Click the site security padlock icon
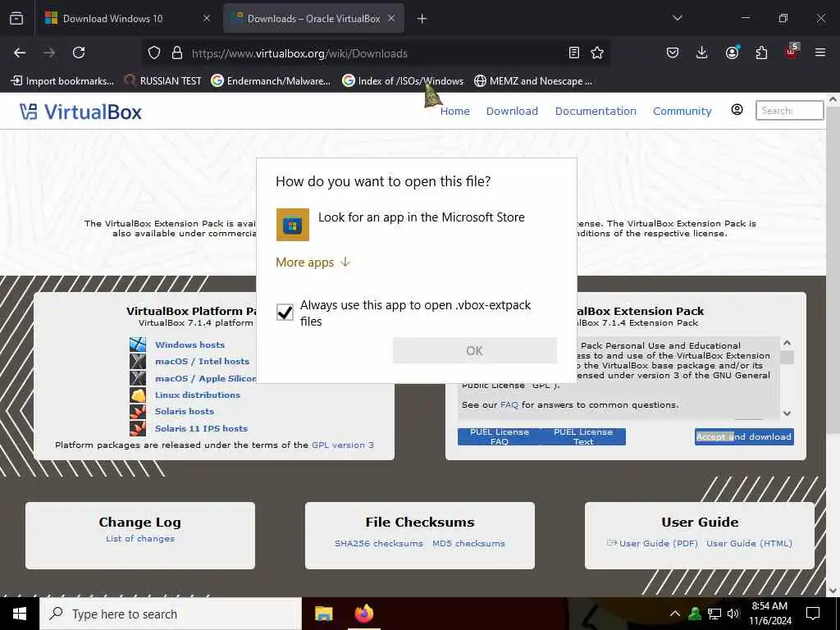The height and width of the screenshot is (630, 840). pyautogui.click(x=177, y=53)
